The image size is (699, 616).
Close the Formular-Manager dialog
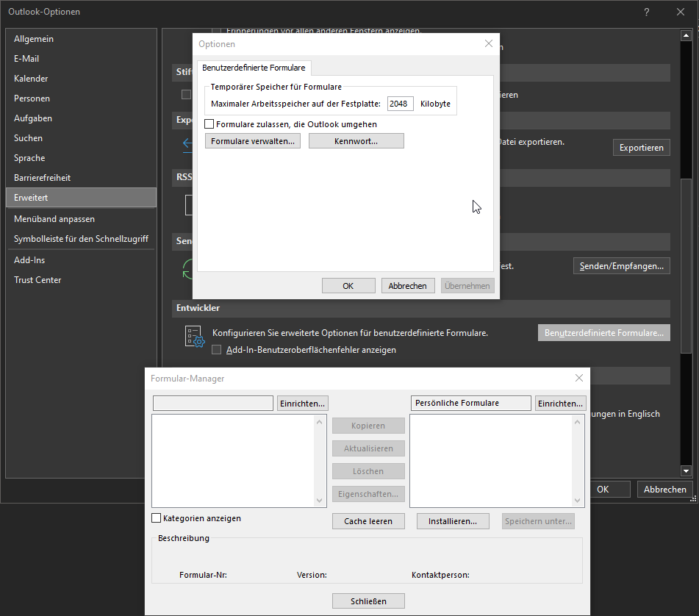coord(578,378)
